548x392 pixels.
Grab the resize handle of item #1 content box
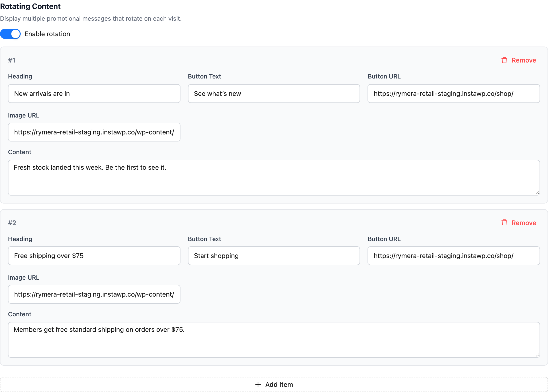[537, 193]
